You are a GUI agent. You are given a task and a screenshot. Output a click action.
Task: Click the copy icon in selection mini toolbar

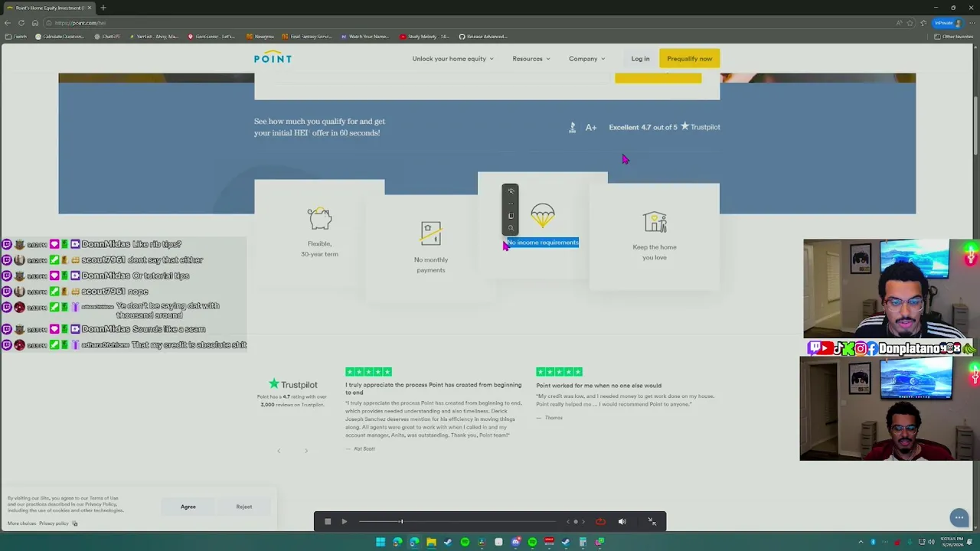(511, 216)
